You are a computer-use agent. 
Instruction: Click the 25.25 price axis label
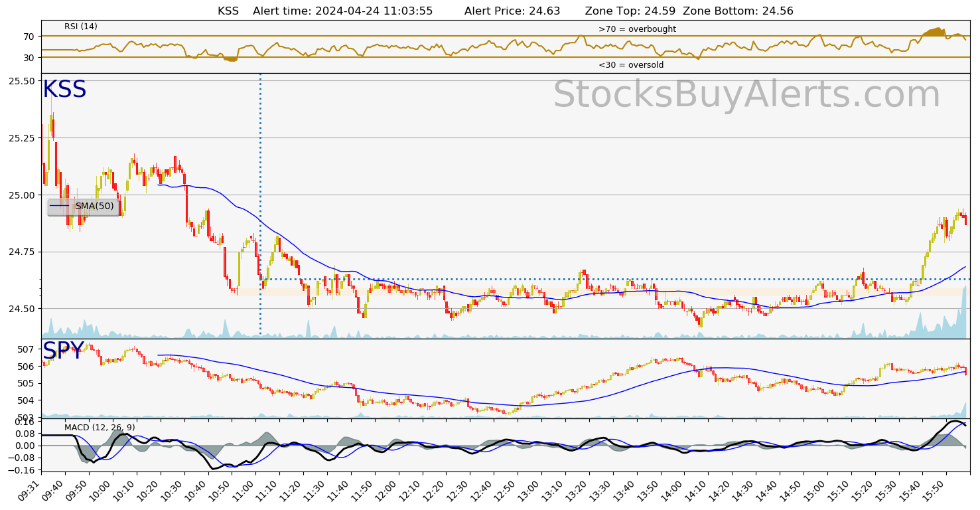coord(23,138)
